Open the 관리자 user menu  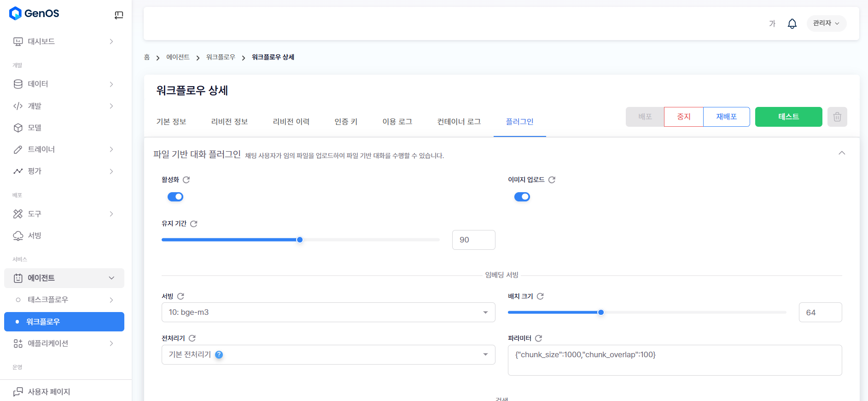(x=826, y=24)
